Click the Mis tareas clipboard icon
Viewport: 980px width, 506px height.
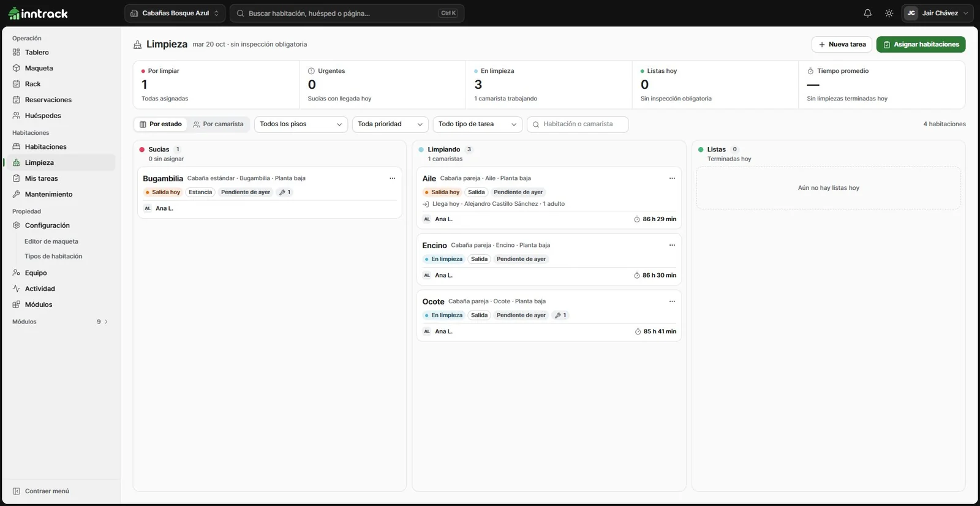[x=17, y=178]
